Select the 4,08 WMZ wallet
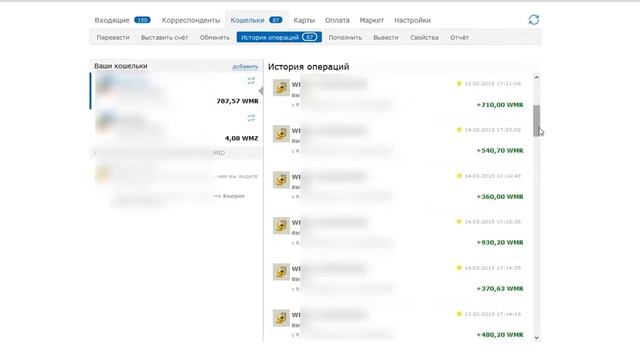 pos(176,128)
